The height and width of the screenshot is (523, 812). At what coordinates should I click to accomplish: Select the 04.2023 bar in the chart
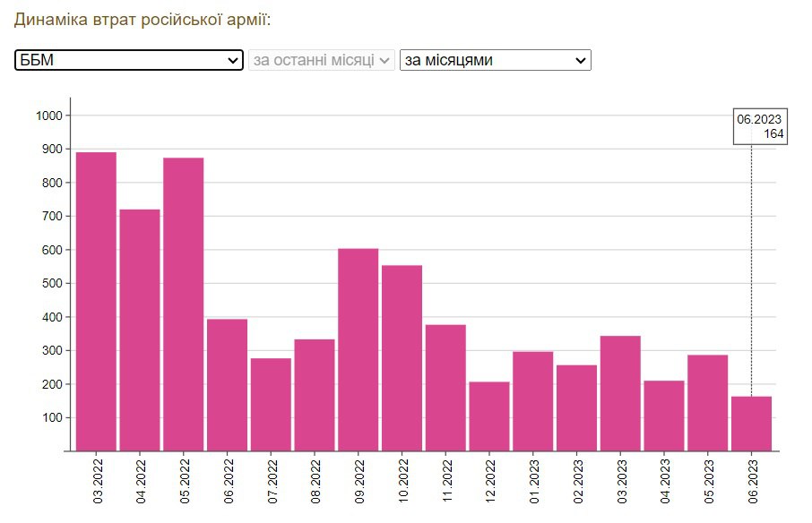point(664,416)
